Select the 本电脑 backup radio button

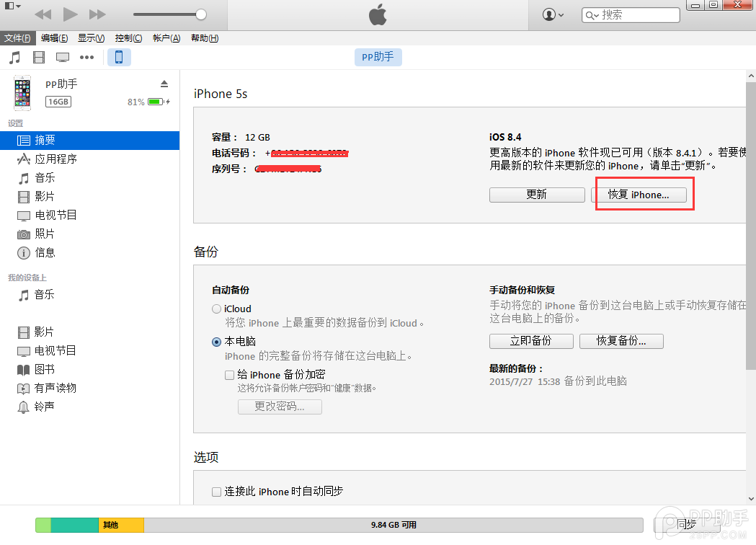pyautogui.click(x=216, y=342)
